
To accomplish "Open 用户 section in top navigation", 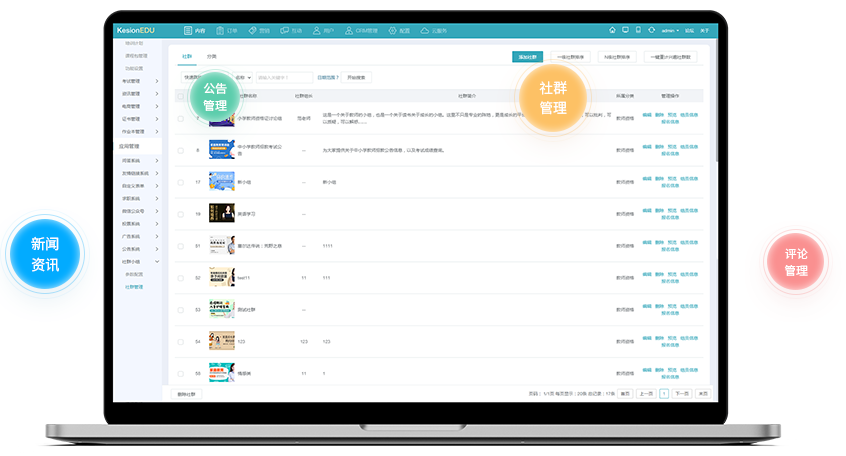I will click(x=323, y=31).
